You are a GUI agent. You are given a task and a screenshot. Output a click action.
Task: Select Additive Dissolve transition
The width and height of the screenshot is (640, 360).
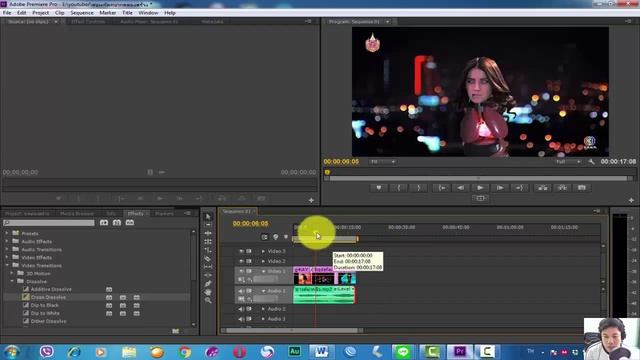(x=51, y=289)
